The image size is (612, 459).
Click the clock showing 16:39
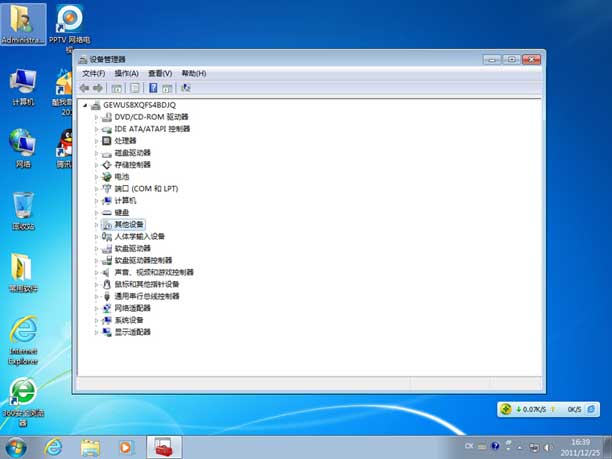(x=580, y=443)
